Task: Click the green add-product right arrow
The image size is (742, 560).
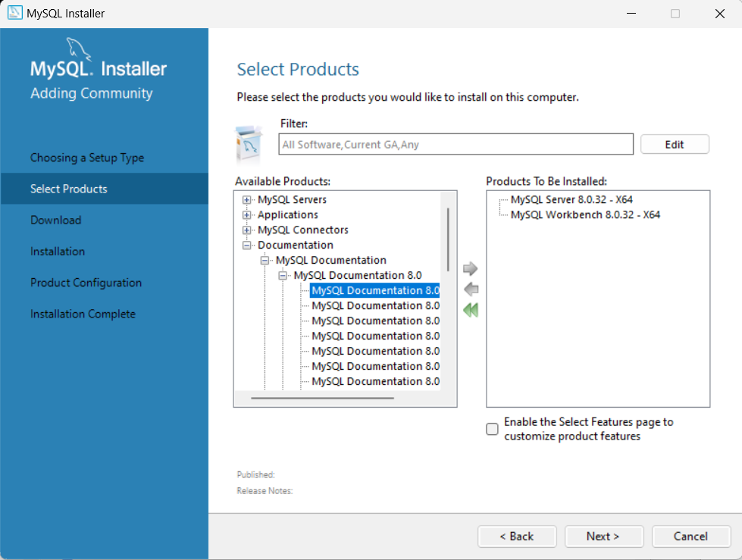Action: tap(471, 269)
